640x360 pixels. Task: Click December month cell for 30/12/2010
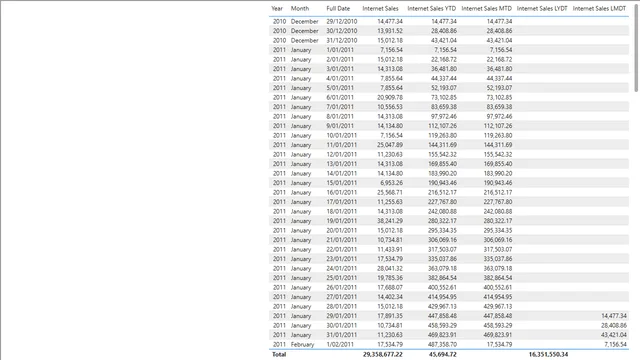(304, 31)
